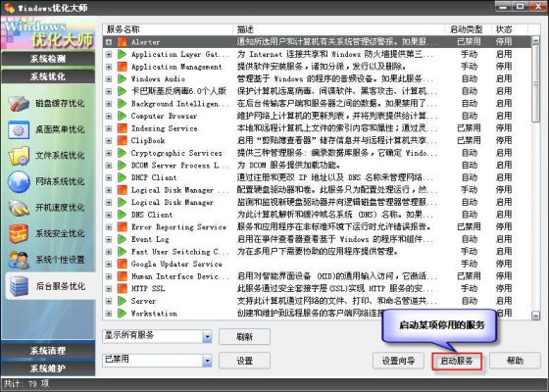The image size is (549, 392).
Task: Click orange icon of ClipBook
Action: [123, 140]
